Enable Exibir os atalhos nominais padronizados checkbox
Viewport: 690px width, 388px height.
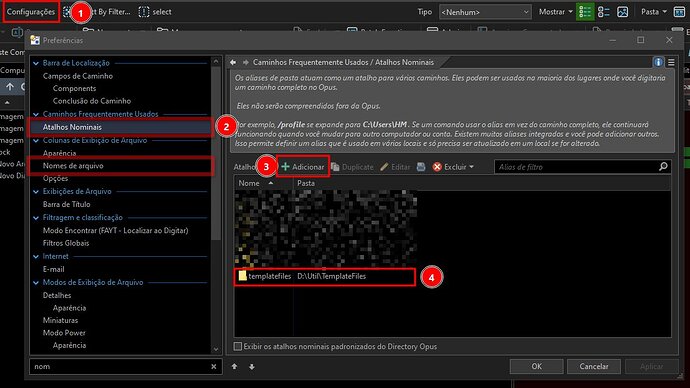click(x=238, y=347)
